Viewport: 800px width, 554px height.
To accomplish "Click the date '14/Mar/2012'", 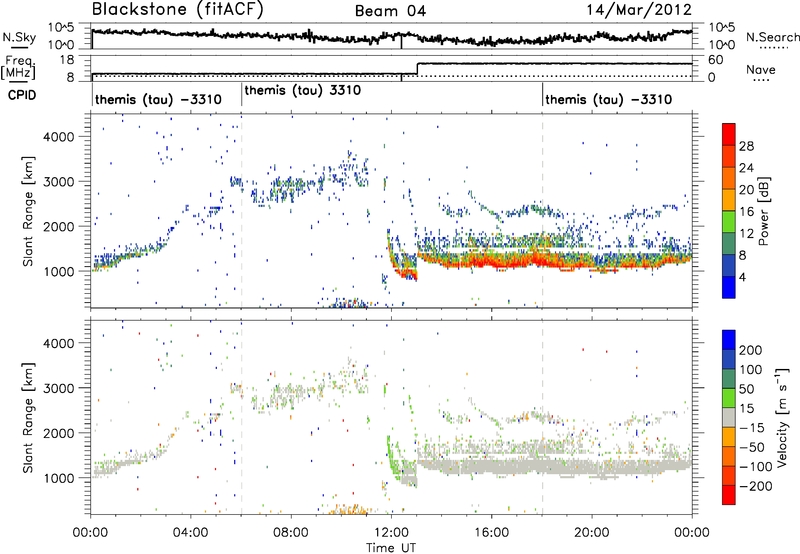I will [639, 10].
